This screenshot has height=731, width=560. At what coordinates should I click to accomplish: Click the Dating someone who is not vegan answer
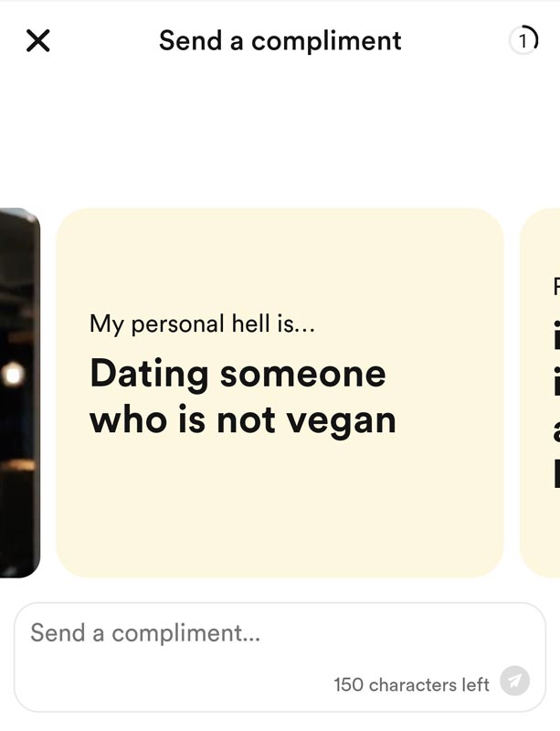click(243, 397)
